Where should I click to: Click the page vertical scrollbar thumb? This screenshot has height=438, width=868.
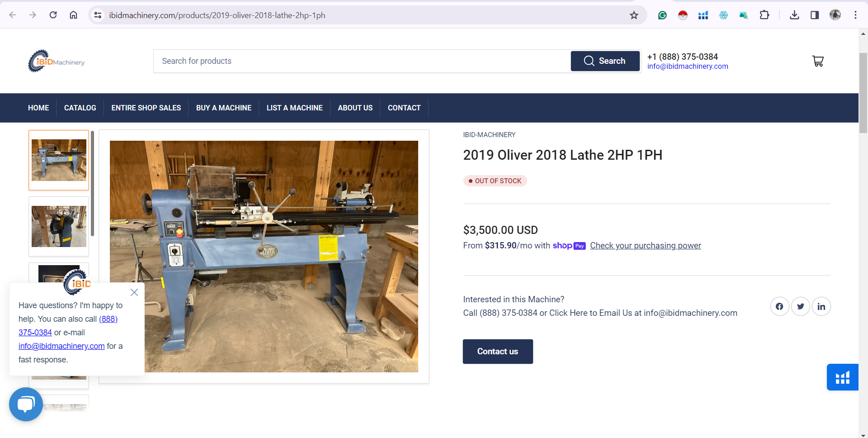(863, 93)
